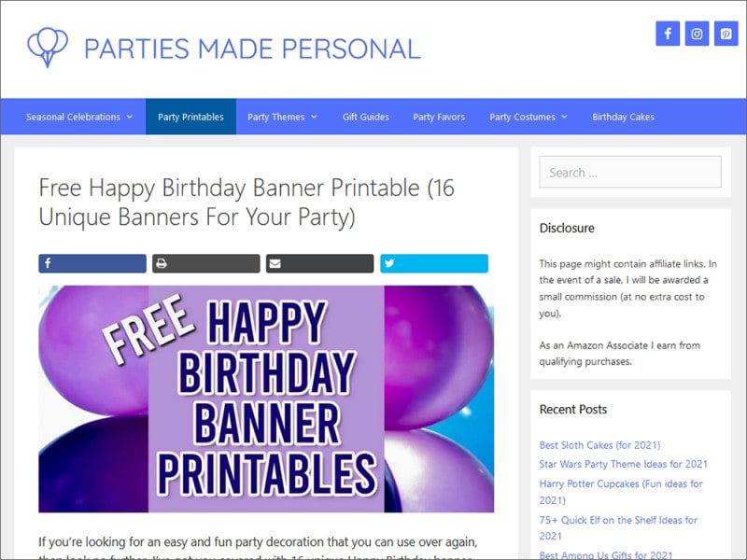Open the Best Sloth Cakes post
This screenshot has width=747, height=560.
(x=599, y=445)
